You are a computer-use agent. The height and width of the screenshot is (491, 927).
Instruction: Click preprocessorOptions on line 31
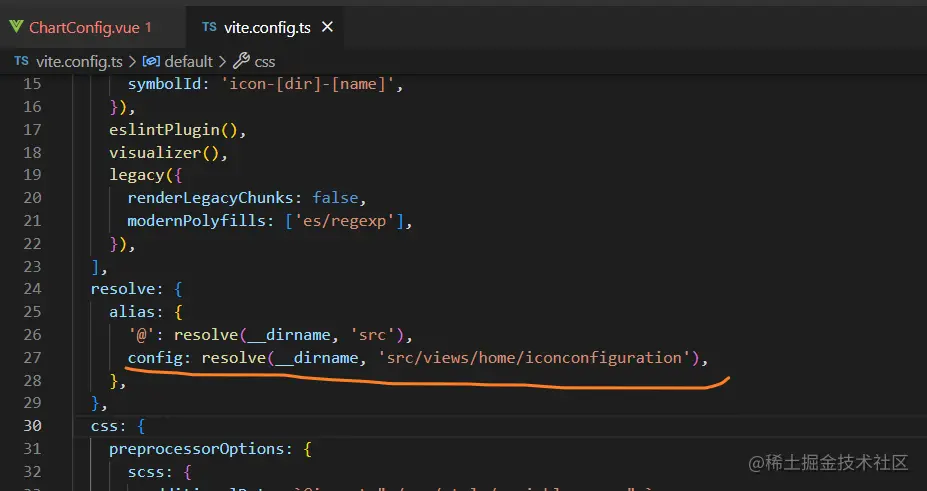[x=196, y=449]
